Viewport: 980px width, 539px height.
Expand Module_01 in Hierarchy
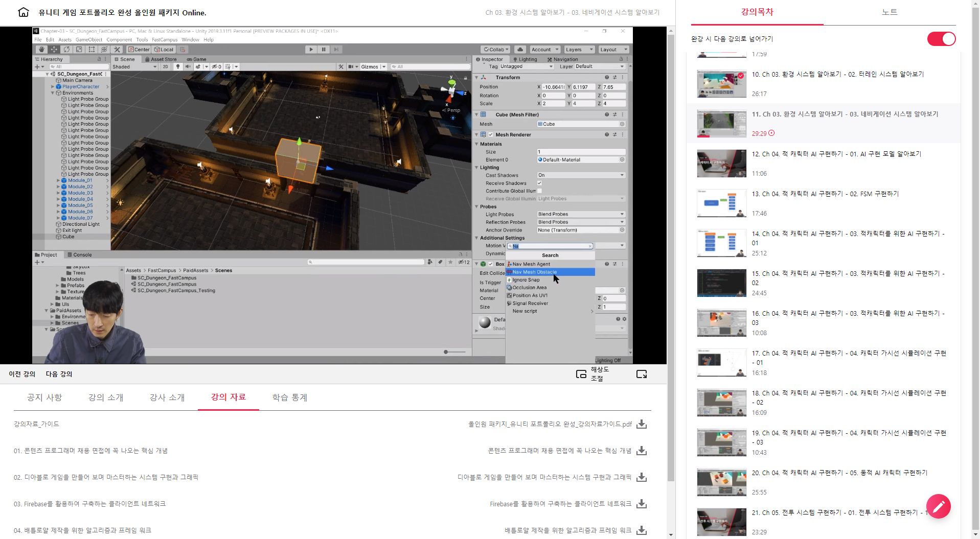pos(58,180)
